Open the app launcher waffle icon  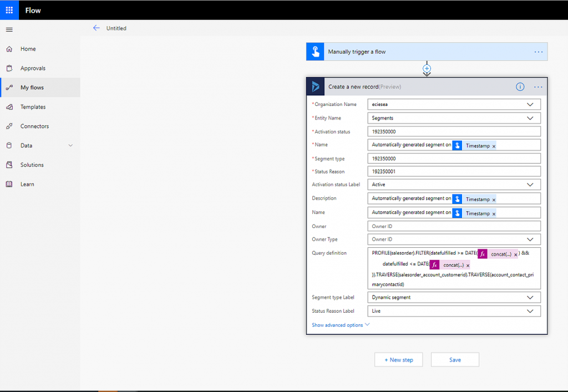(9, 10)
